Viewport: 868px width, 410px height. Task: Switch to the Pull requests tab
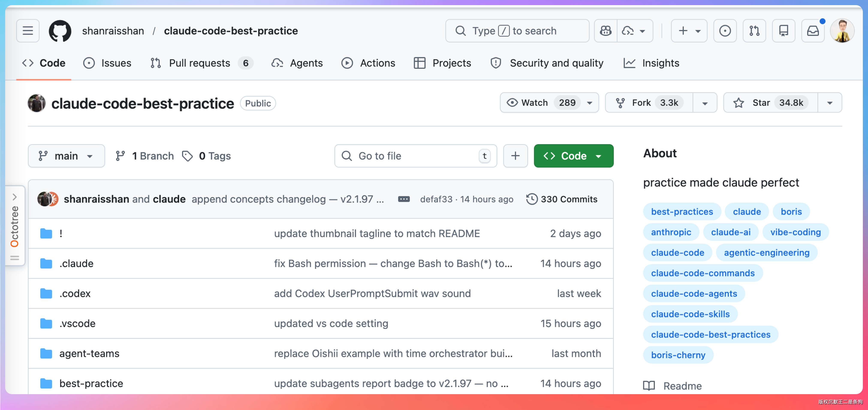199,63
